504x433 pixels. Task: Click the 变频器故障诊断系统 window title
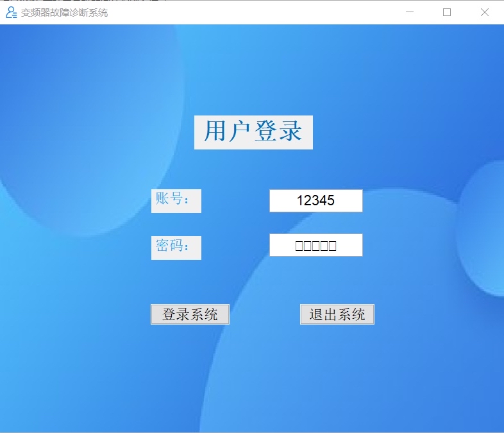click(64, 13)
